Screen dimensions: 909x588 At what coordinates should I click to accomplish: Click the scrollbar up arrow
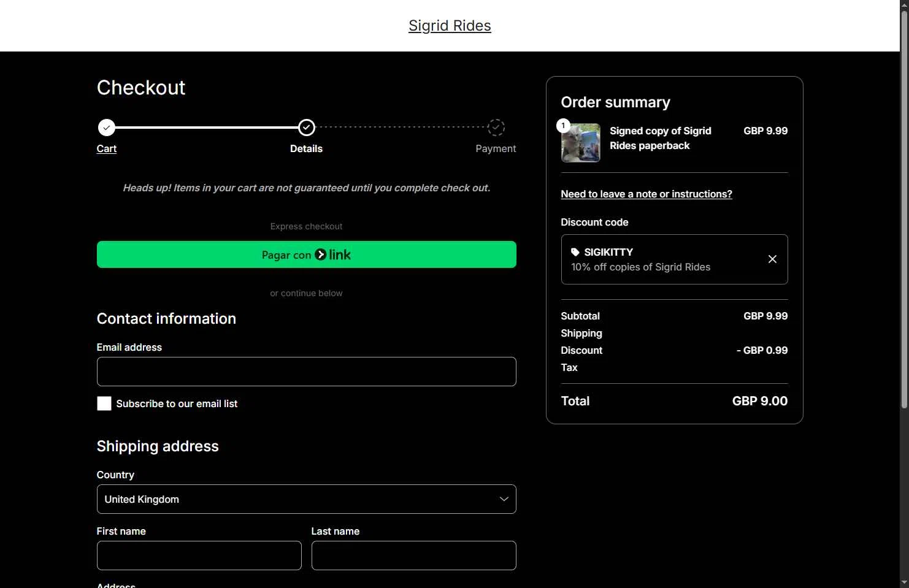coord(904,5)
